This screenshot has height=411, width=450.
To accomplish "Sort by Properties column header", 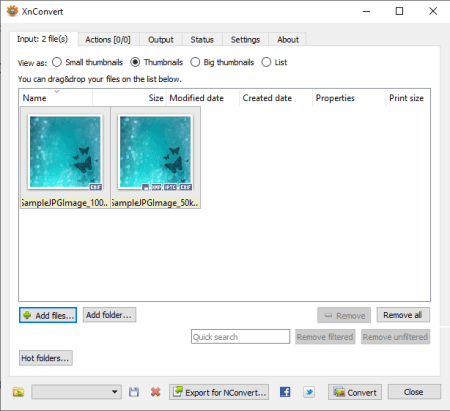I will (349, 98).
